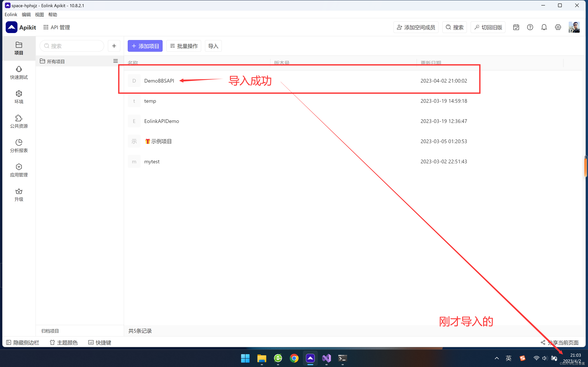View 分析报表 from the sidebar
The width and height of the screenshot is (588, 367).
tap(19, 146)
